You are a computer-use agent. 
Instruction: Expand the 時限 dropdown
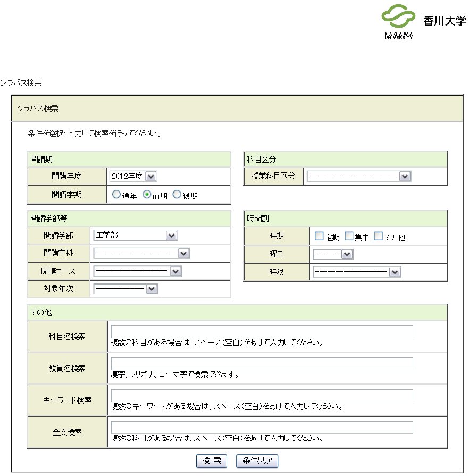357,272
